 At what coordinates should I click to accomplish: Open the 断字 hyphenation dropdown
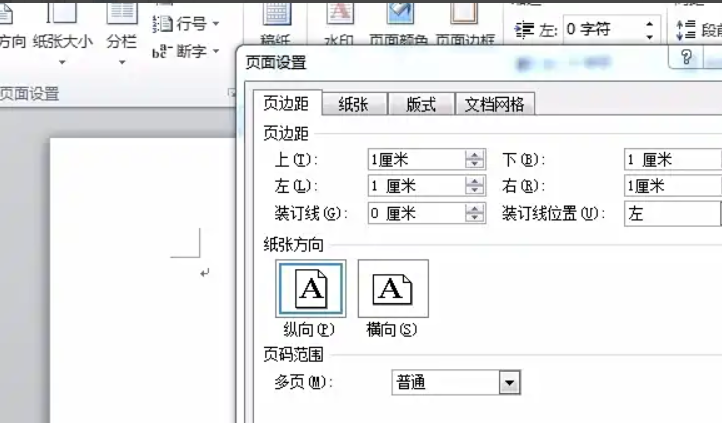(x=186, y=51)
